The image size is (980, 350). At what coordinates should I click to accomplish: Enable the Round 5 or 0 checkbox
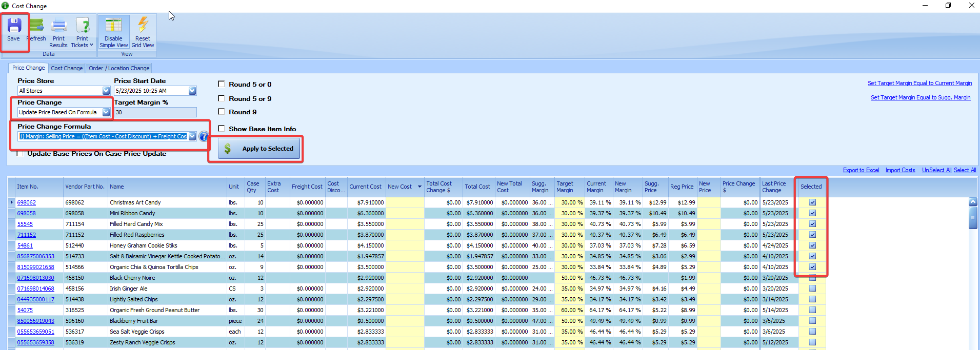coord(222,84)
